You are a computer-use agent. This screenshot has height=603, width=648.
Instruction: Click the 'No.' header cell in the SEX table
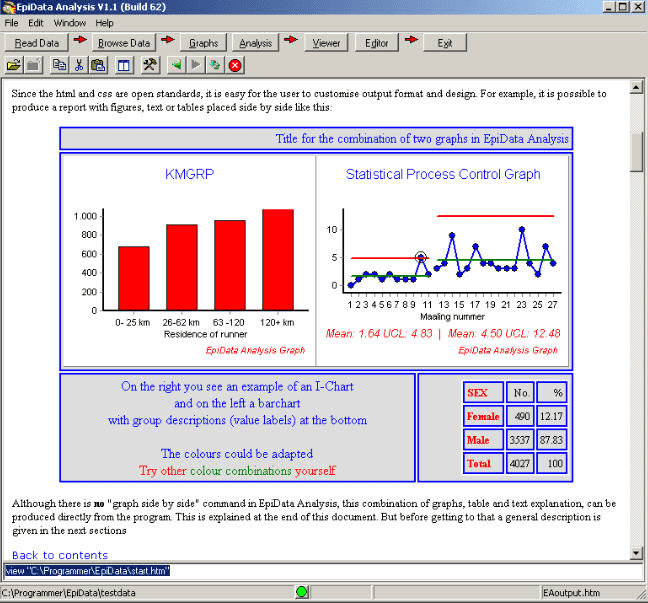pyautogui.click(x=520, y=393)
